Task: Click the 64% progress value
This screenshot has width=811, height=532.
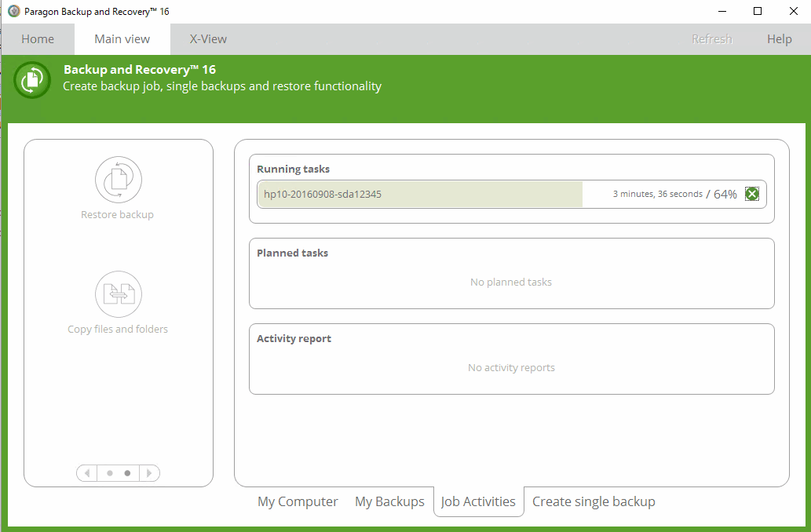Action: (x=725, y=194)
